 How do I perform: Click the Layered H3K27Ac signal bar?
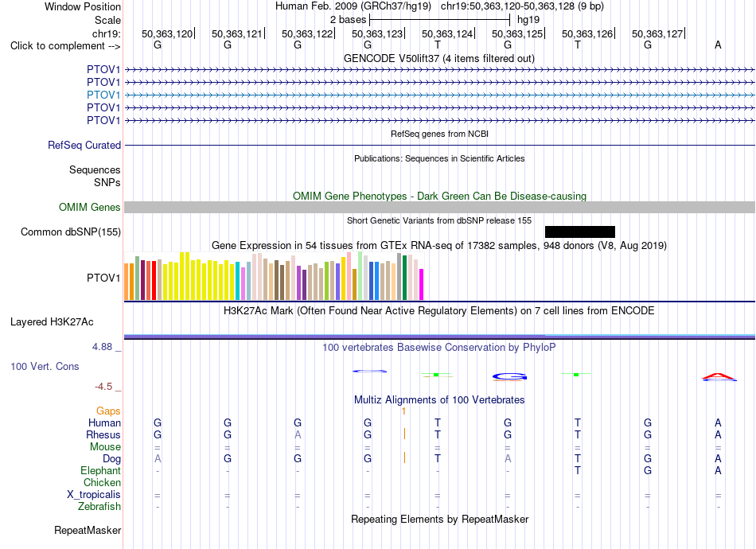[439, 337]
